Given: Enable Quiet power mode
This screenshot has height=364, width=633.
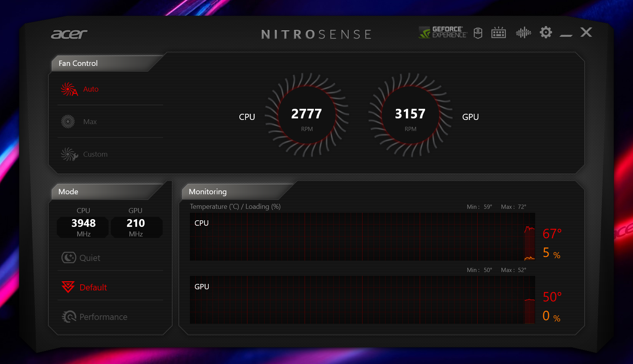Looking at the screenshot, I should [x=89, y=258].
